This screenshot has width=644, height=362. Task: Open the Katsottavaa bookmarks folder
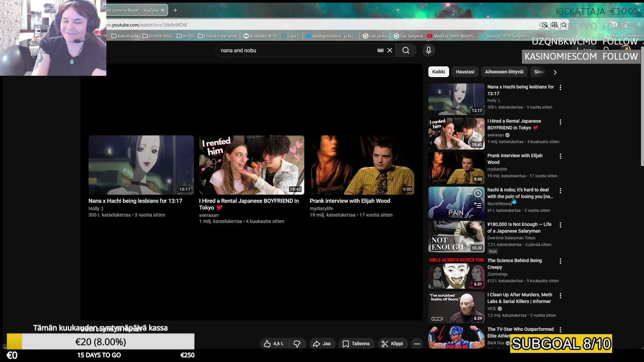point(125,36)
